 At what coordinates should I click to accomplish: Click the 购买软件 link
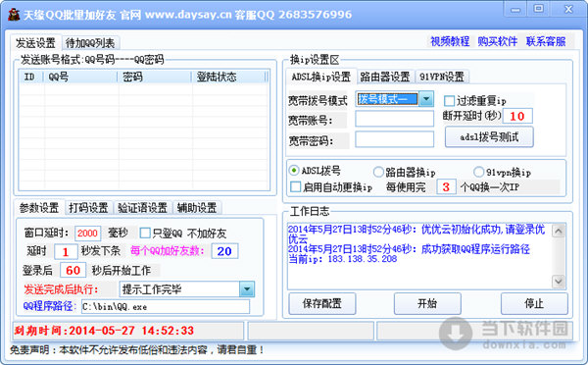[498, 41]
